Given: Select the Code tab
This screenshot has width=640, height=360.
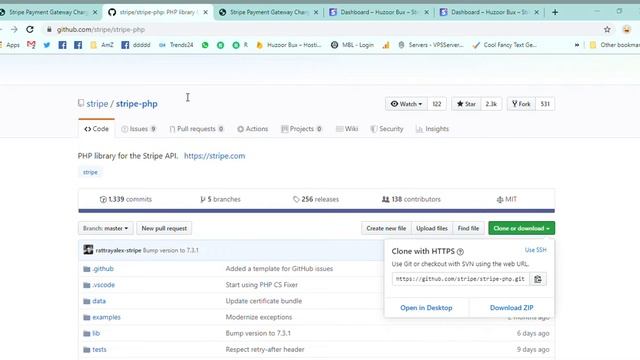Looking at the screenshot, I should [96, 129].
